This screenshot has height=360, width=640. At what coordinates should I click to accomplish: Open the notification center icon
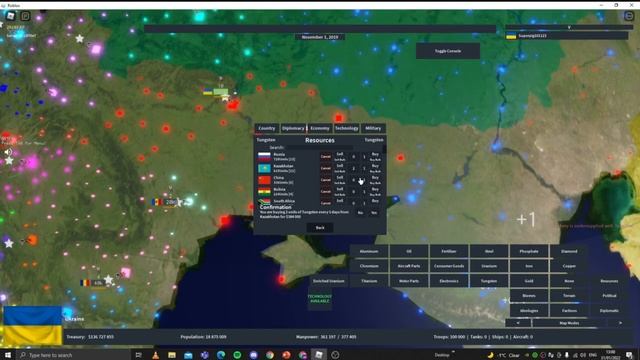tap(629, 355)
